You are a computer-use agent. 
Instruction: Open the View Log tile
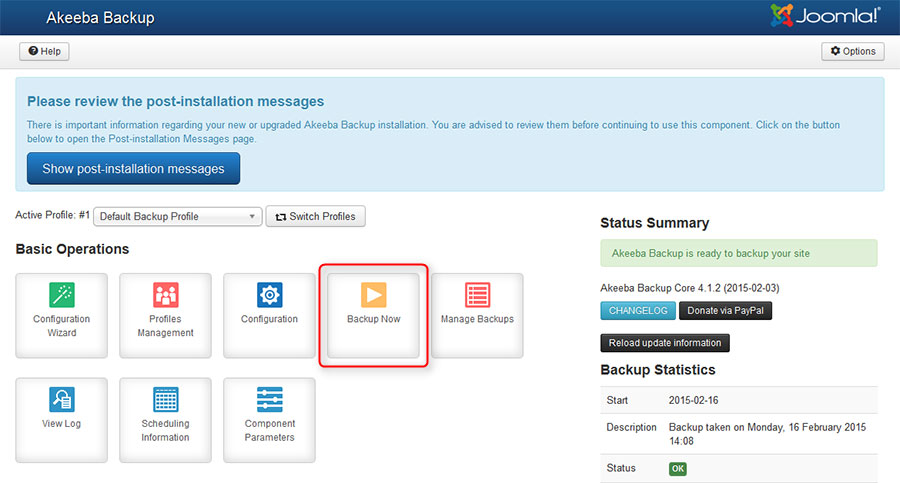61,420
